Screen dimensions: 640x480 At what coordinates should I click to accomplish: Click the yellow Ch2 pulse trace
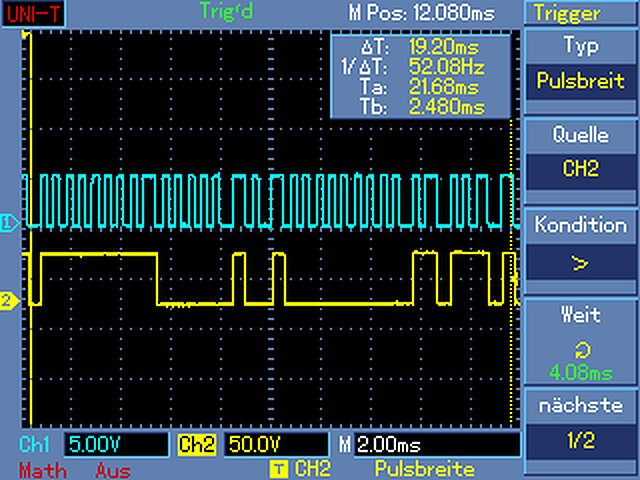tap(271, 279)
